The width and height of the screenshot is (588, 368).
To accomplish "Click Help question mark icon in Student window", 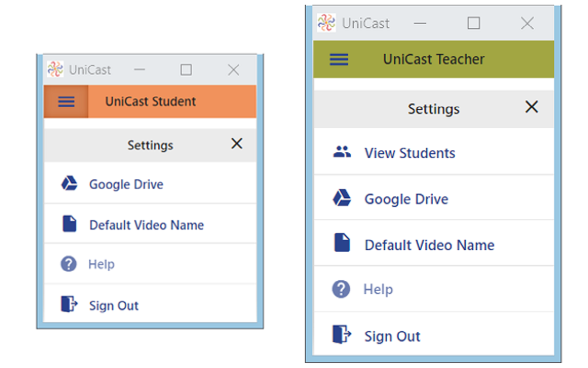I will click(x=68, y=264).
